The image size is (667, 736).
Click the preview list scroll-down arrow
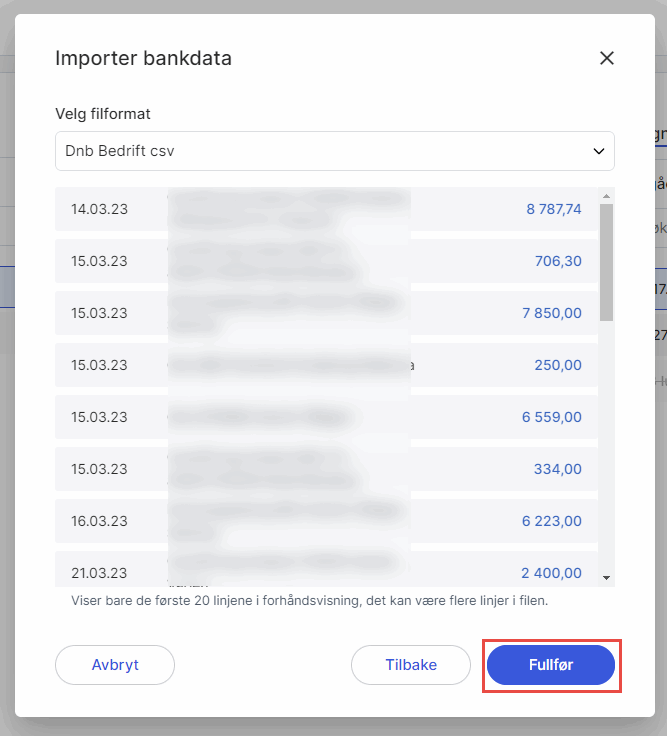606,577
